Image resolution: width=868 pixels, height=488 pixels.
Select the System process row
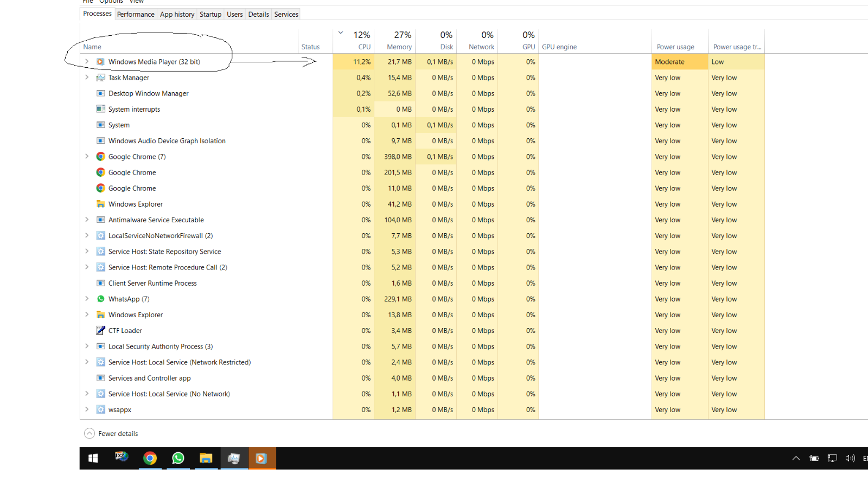422,125
